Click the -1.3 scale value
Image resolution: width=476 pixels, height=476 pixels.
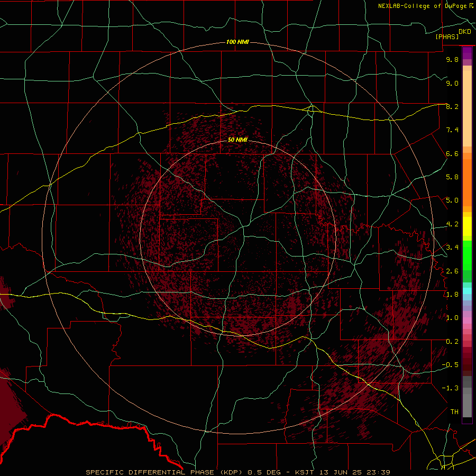click(450, 388)
